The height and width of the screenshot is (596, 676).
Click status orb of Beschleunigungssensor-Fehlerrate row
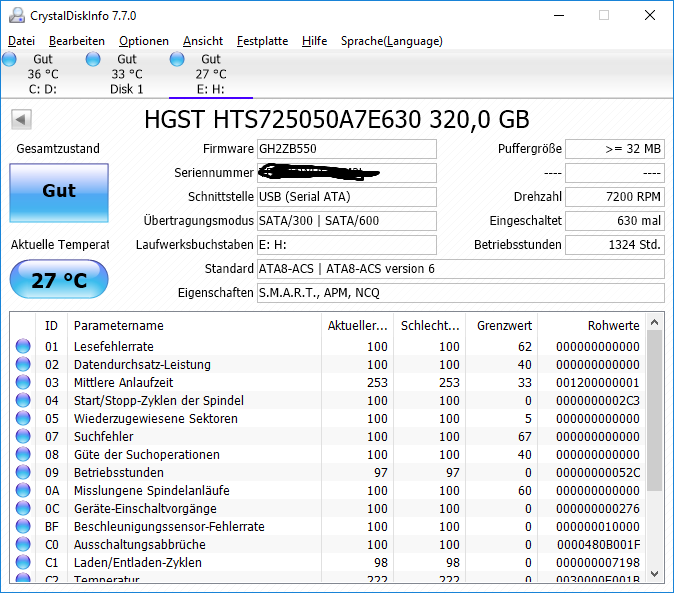pos(23,527)
